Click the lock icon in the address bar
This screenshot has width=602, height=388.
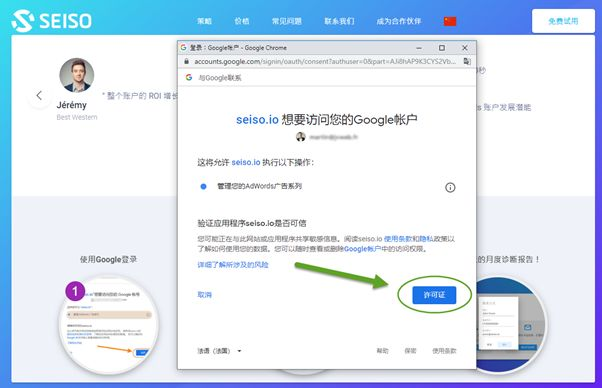(x=187, y=61)
